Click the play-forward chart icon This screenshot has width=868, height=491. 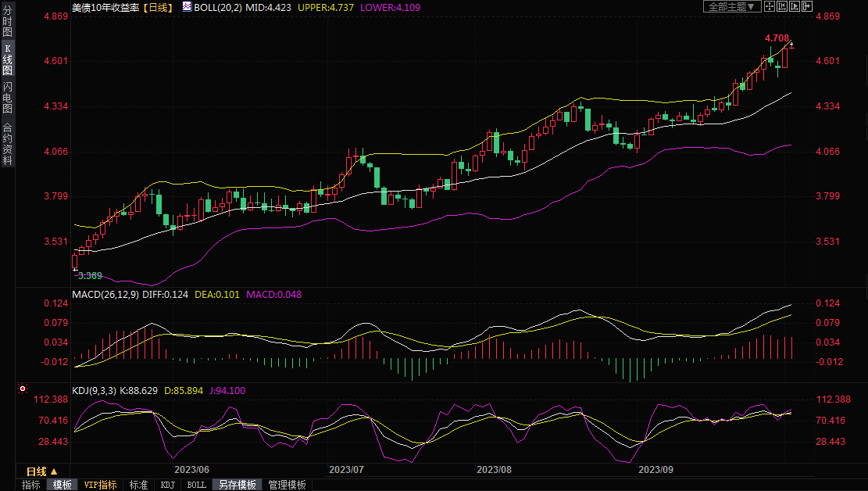(x=795, y=6)
